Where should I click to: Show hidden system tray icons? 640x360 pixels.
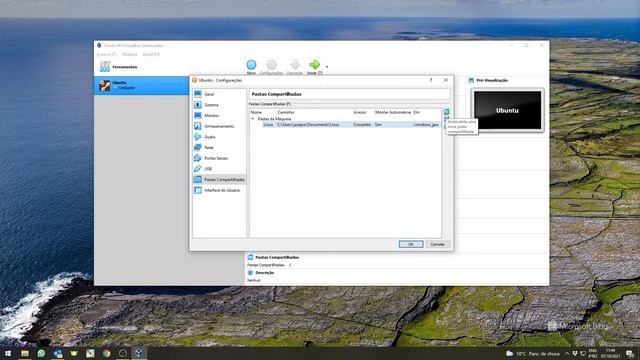[567, 353]
